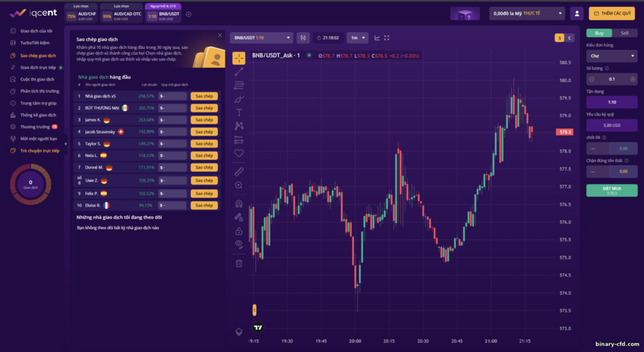Open the chart patterns tool

(x=239, y=126)
